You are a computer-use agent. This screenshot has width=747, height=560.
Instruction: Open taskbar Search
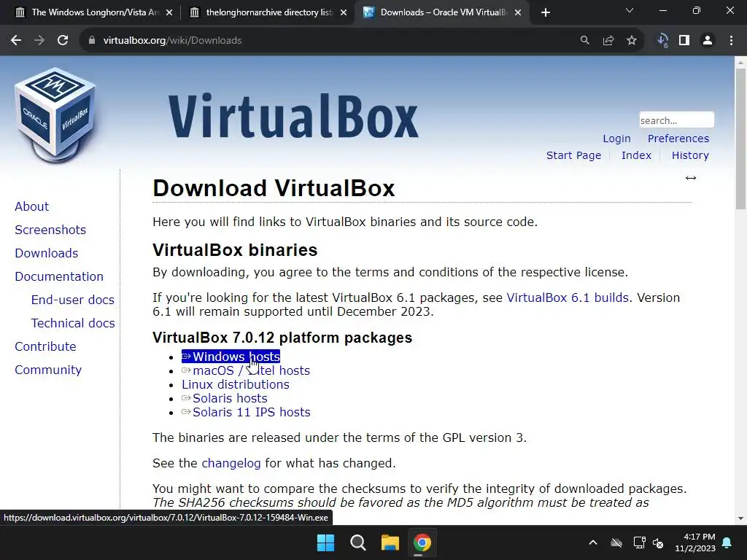click(357, 542)
